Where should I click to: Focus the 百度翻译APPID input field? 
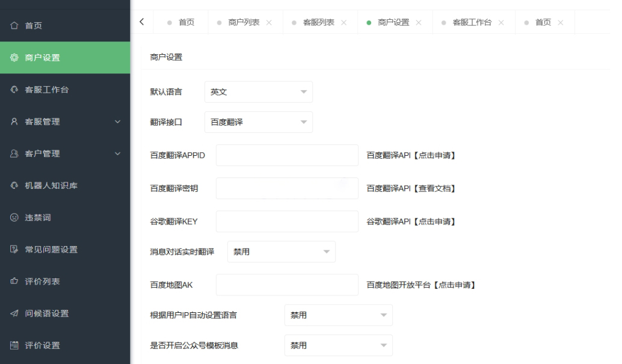click(287, 155)
